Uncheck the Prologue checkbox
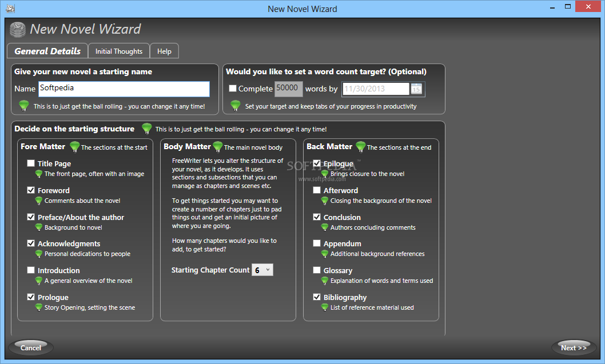The height and width of the screenshot is (364, 605). coord(31,297)
